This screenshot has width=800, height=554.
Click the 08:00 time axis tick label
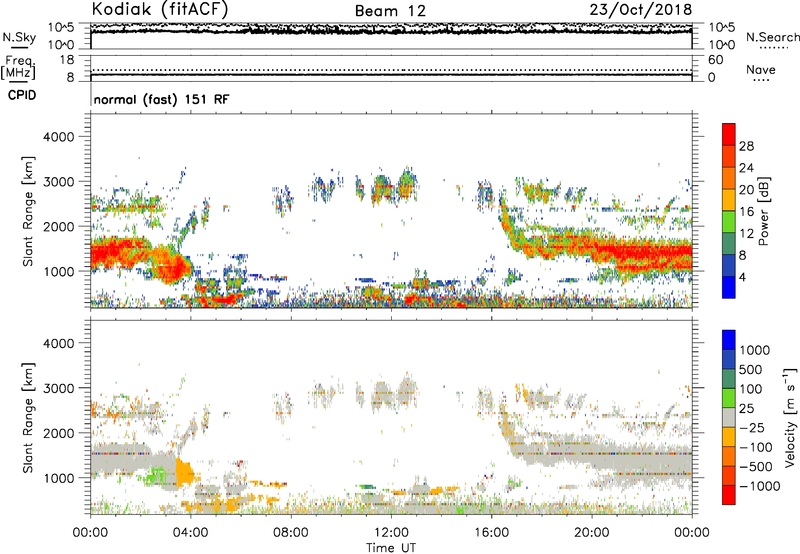(x=291, y=533)
